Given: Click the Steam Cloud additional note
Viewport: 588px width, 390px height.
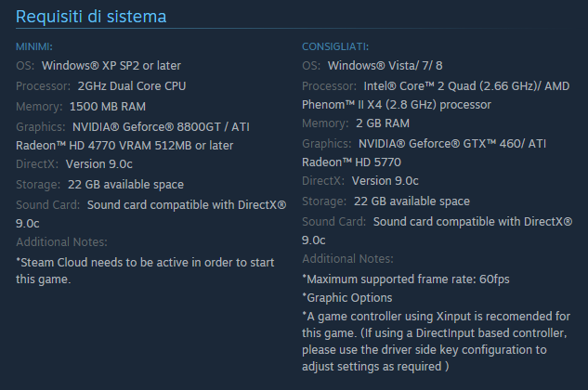Looking at the screenshot, I should [x=145, y=271].
